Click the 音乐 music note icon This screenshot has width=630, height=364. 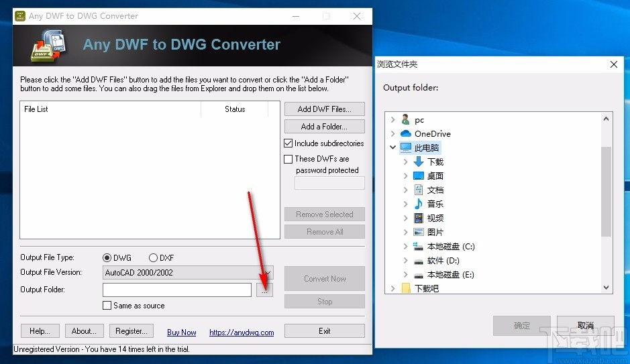[x=419, y=204]
